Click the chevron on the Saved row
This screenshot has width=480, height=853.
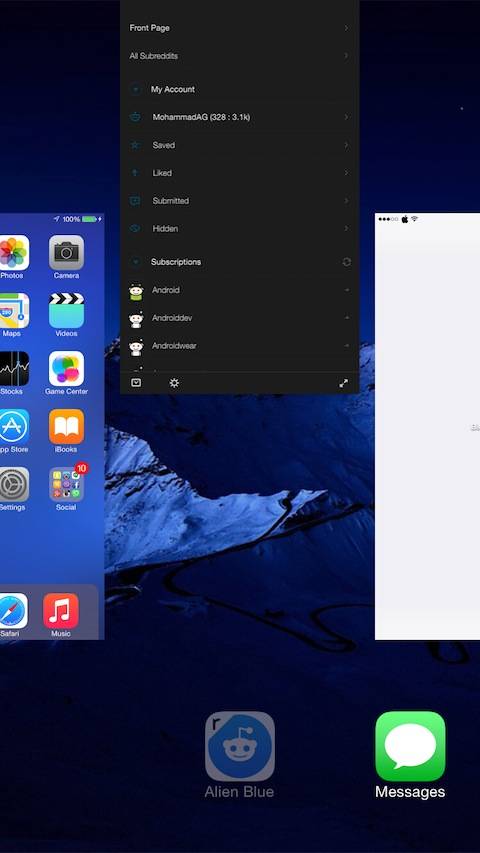coord(346,145)
